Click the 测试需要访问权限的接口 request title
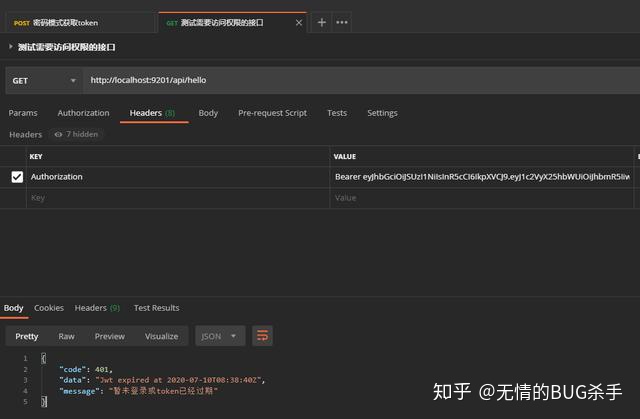The height and width of the screenshot is (419, 640). click(67, 47)
